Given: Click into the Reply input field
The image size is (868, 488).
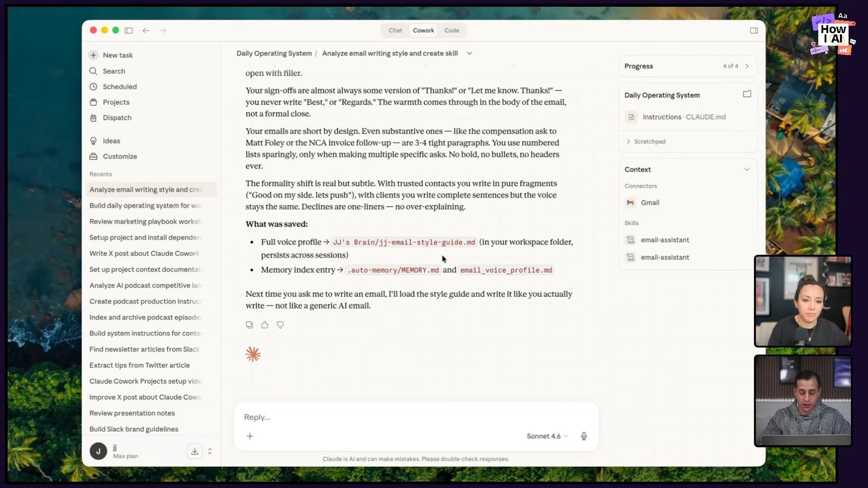Looking at the screenshot, I should pos(416,417).
